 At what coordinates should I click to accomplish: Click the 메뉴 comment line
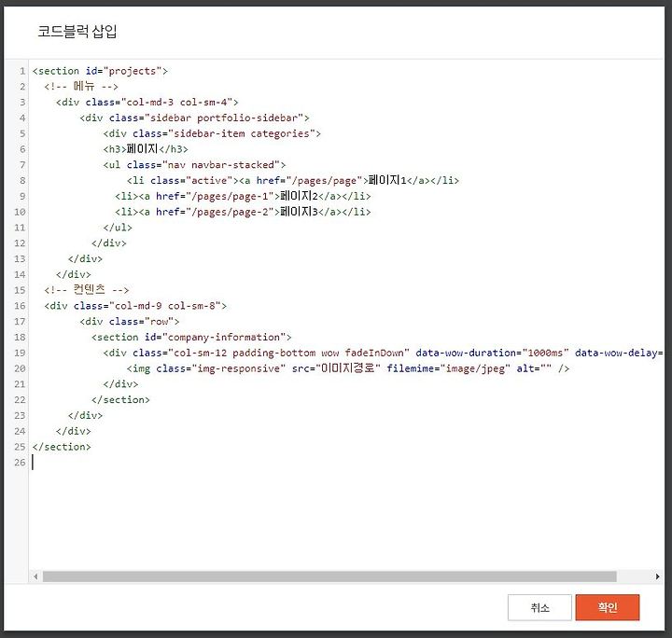coord(80,86)
